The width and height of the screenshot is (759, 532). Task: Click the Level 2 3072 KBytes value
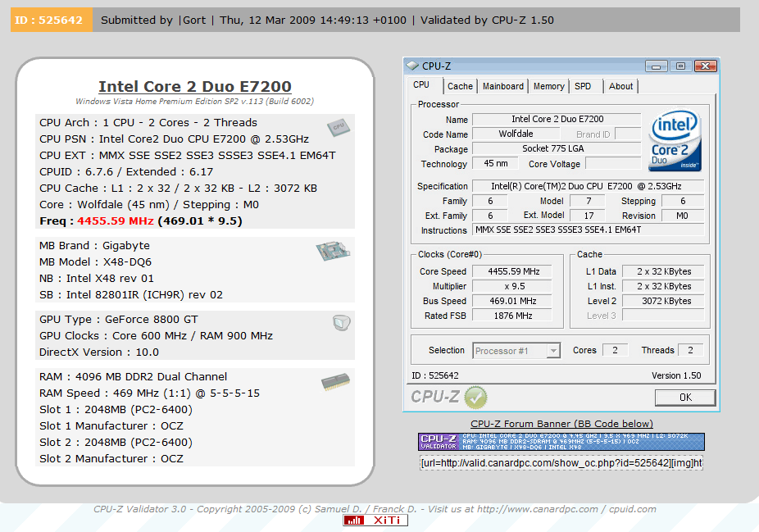coord(663,301)
